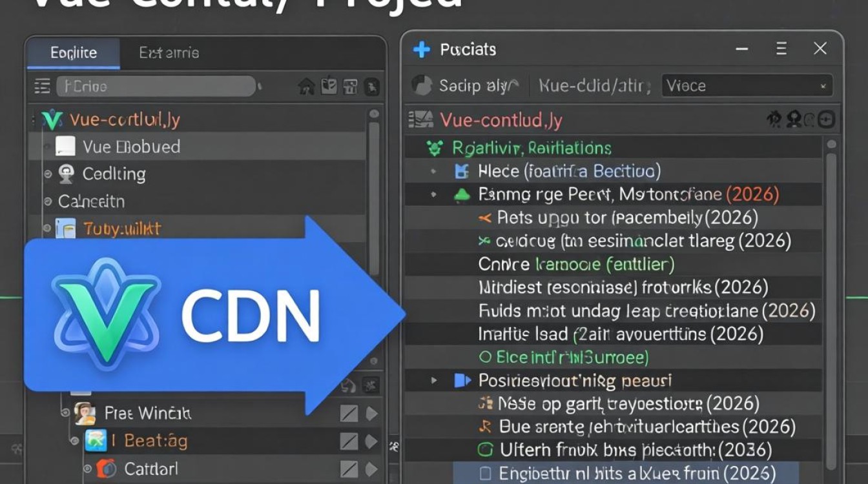
Task: Click the white file icon beside Vue Elobued
Action: click(66, 147)
